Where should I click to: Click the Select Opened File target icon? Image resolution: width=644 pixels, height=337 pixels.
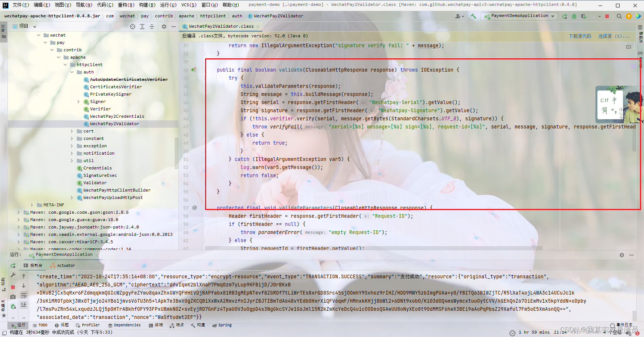pyautogui.click(x=133, y=27)
